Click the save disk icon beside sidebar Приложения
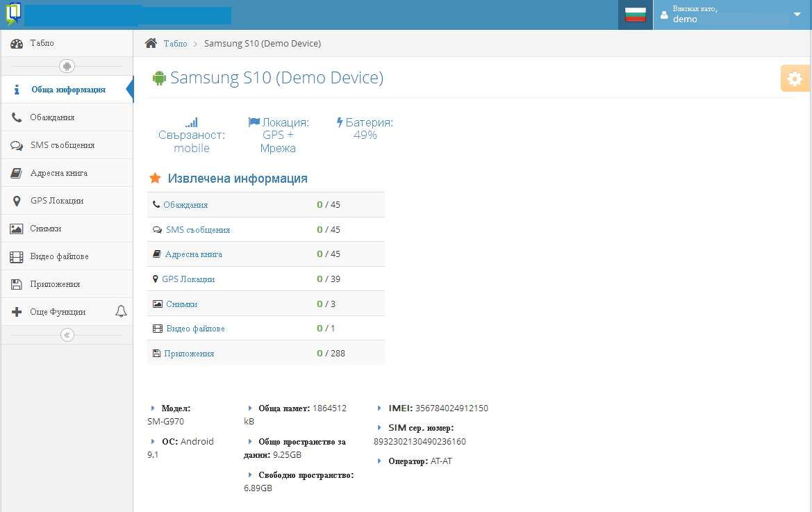Image resolution: width=812 pixels, height=512 pixels. coord(17,284)
